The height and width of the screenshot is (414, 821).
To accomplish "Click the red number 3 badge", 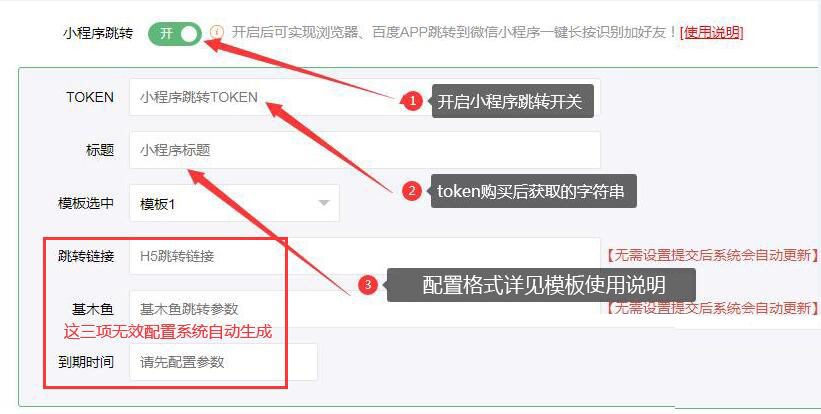I will coord(368,285).
